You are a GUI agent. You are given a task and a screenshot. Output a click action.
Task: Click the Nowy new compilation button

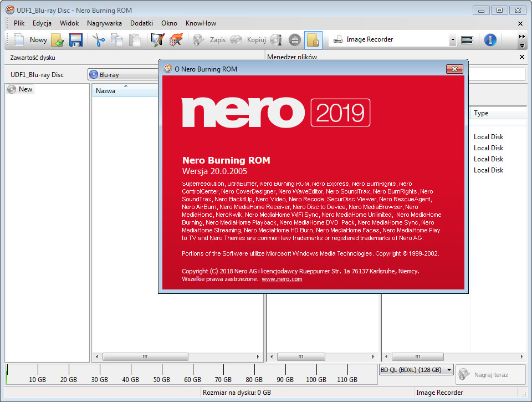[x=30, y=40]
